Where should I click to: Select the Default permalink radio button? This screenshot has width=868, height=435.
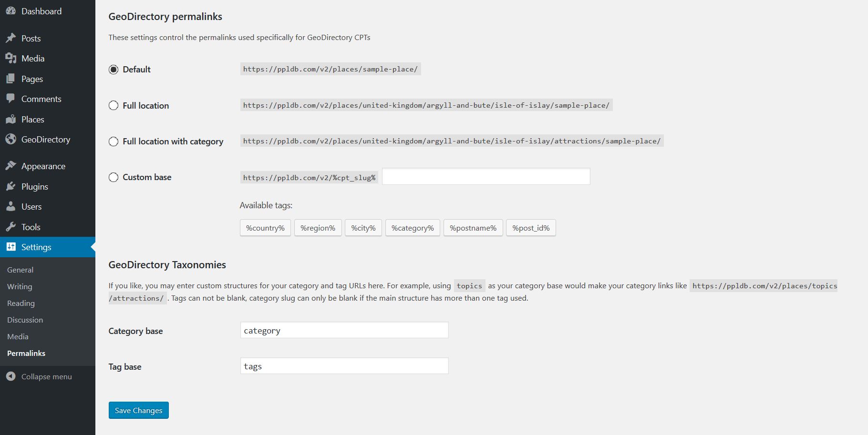[x=114, y=70]
